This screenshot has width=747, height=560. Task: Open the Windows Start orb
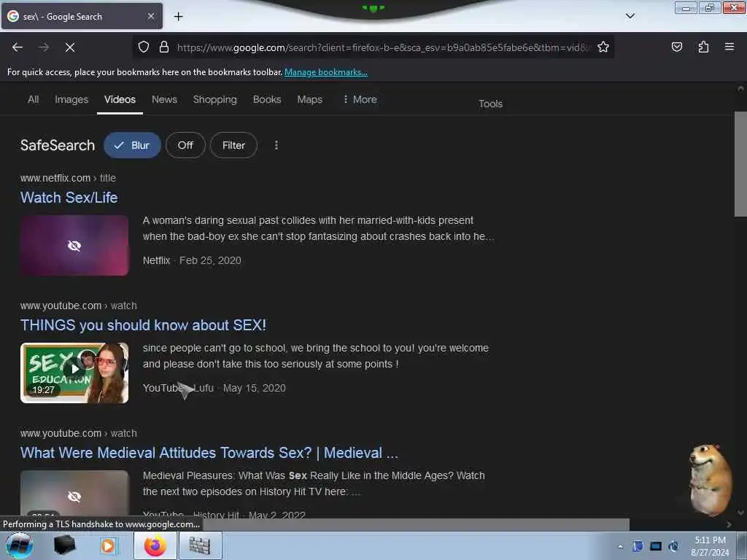[19, 545]
